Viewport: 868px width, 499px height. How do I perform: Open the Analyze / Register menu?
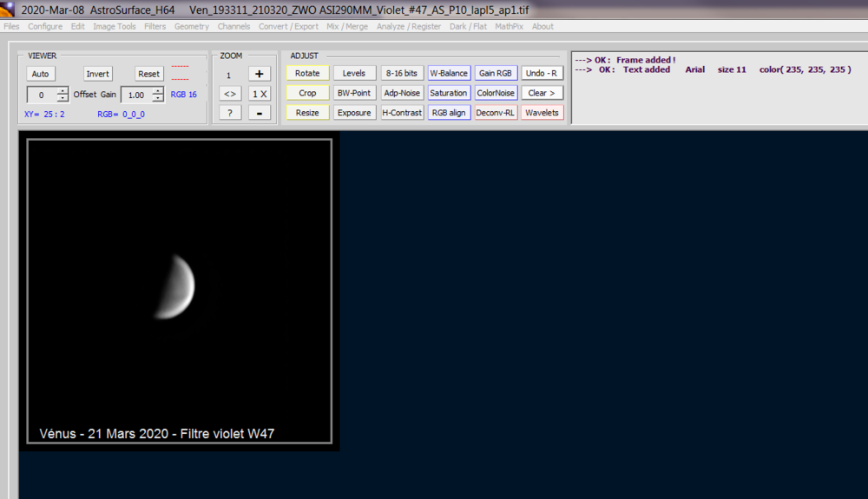pos(409,26)
